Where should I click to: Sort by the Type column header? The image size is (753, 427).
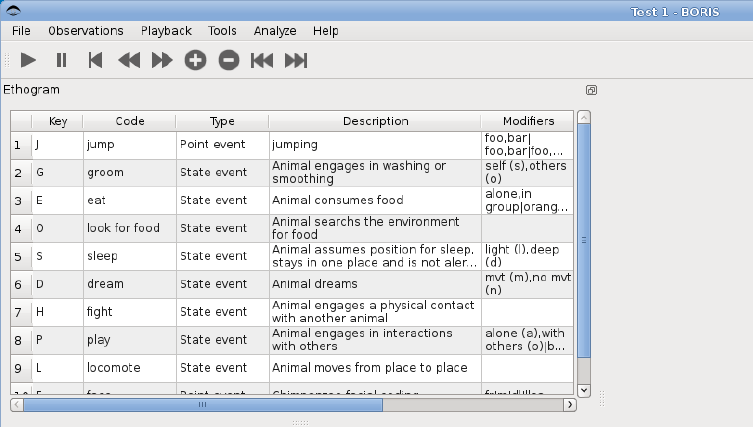coord(222,121)
